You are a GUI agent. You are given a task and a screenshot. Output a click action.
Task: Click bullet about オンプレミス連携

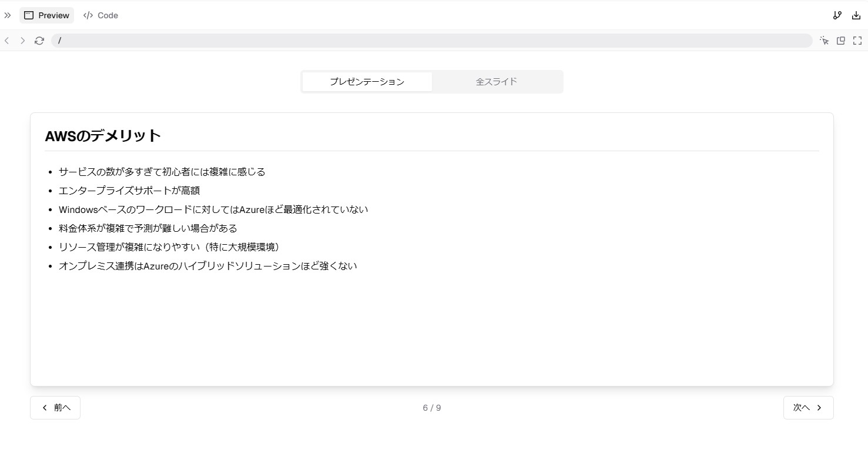point(208,266)
